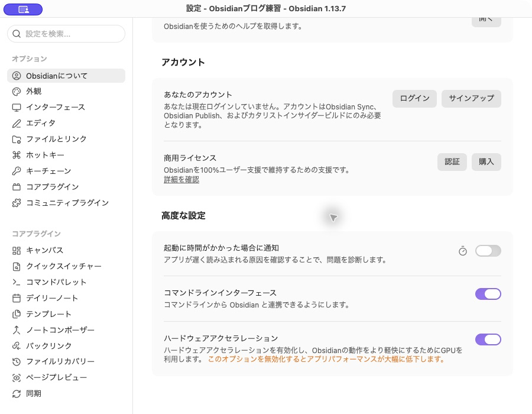Click the ログイン button
Image resolution: width=532 pixels, height=414 pixels.
point(414,98)
